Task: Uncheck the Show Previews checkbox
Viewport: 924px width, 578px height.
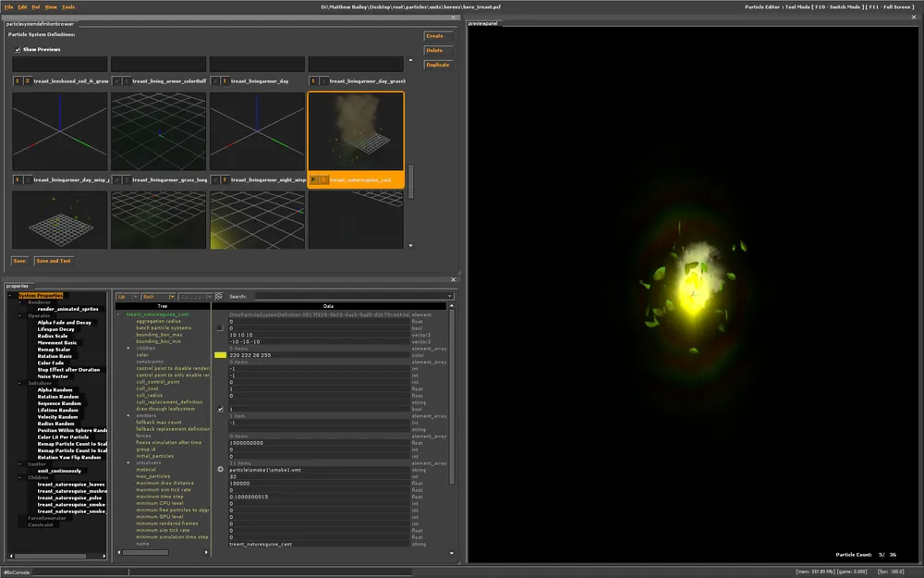Action: click(x=18, y=49)
